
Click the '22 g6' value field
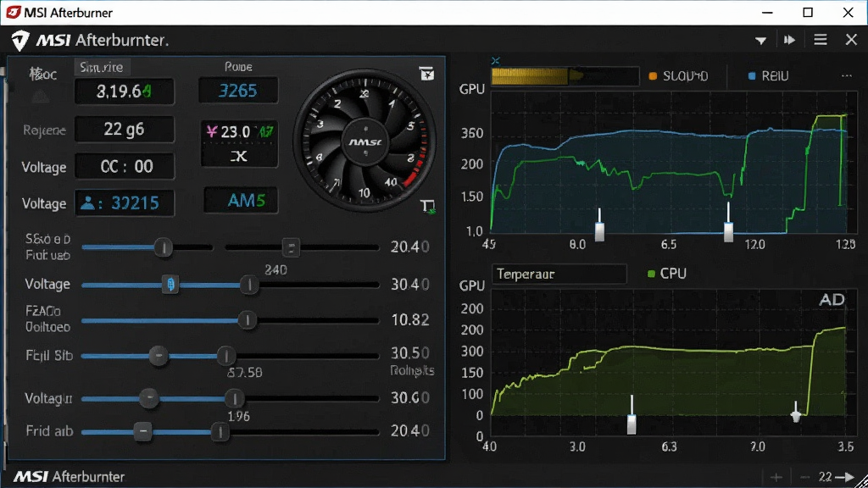(125, 130)
